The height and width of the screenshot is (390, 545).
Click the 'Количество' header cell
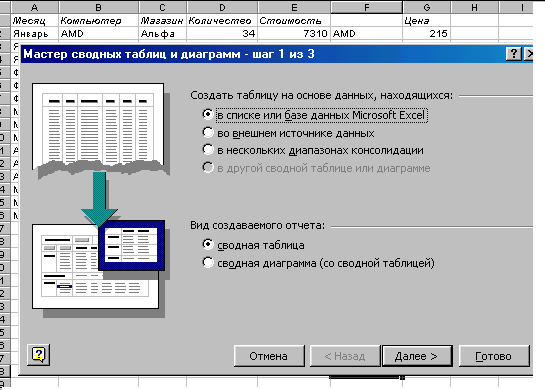(x=222, y=21)
